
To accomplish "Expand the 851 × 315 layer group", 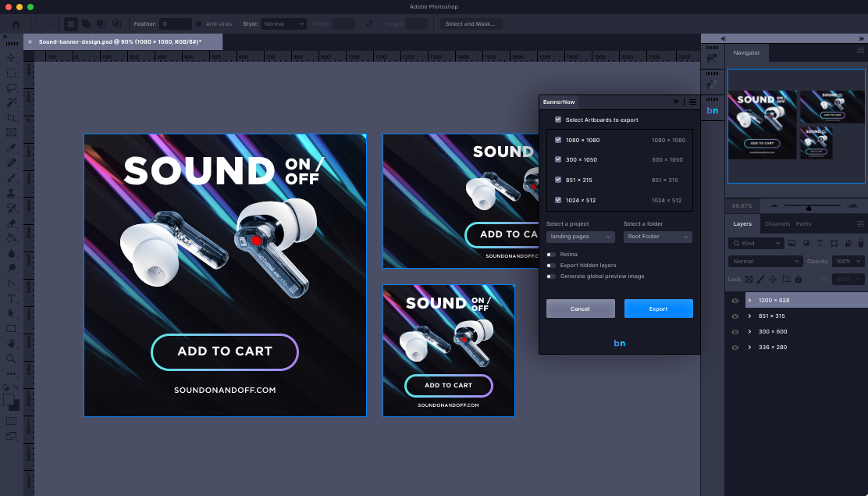I will coord(749,316).
